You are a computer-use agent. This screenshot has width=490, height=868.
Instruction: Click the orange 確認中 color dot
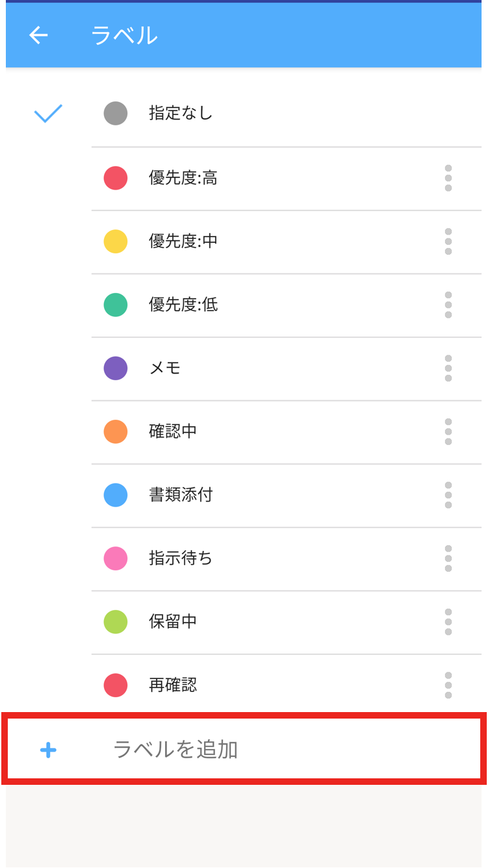click(116, 431)
